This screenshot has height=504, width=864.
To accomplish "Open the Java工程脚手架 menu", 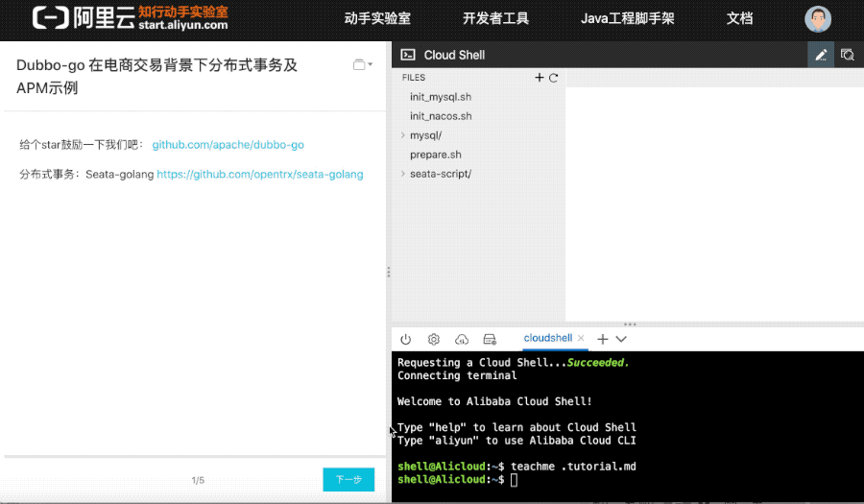I will [627, 19].
